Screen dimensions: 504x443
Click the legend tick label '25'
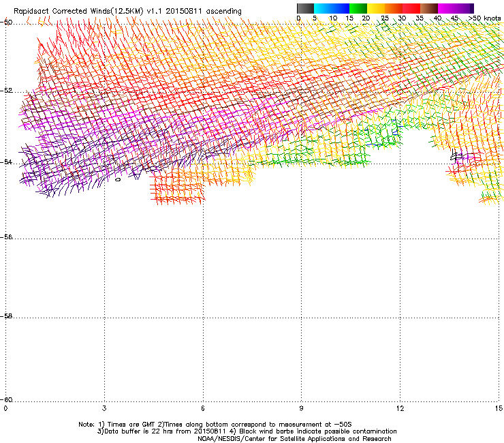[x=385, y=18]
